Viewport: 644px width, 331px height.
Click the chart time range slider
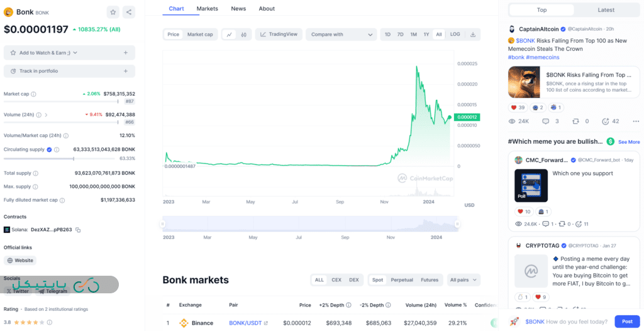tap(310, 224)
